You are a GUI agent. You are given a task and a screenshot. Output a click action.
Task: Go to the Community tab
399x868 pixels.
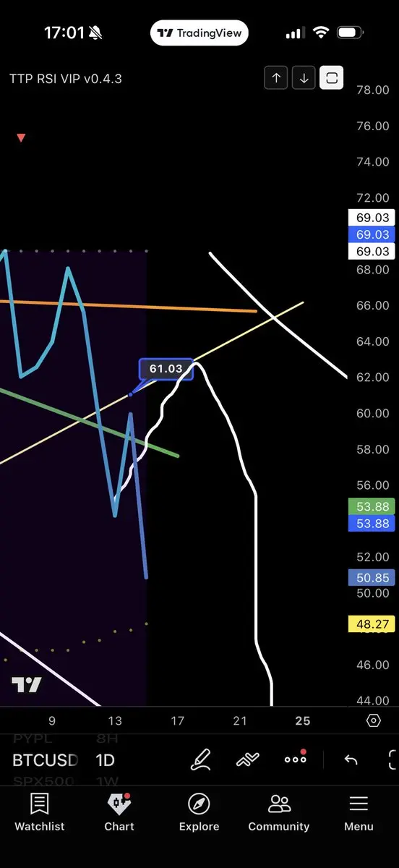[x=279, y=812]
